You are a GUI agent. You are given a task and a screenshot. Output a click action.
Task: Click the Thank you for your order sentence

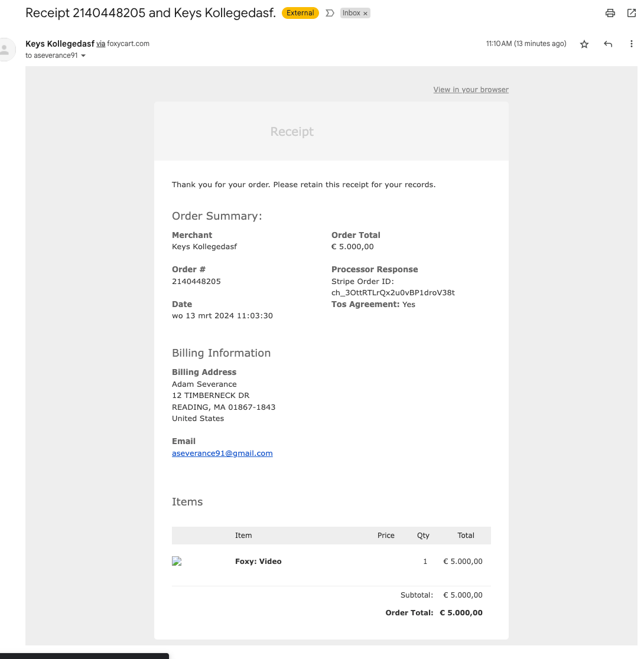(x=304, y=184)
